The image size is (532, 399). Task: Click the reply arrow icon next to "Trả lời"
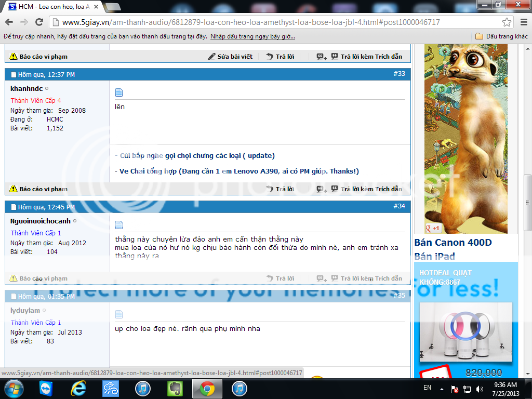click(269, 57)
